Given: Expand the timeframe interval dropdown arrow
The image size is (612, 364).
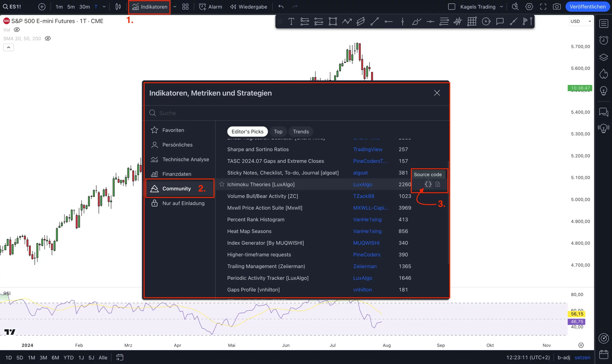Looking at the screenshot, I should 104,7.
